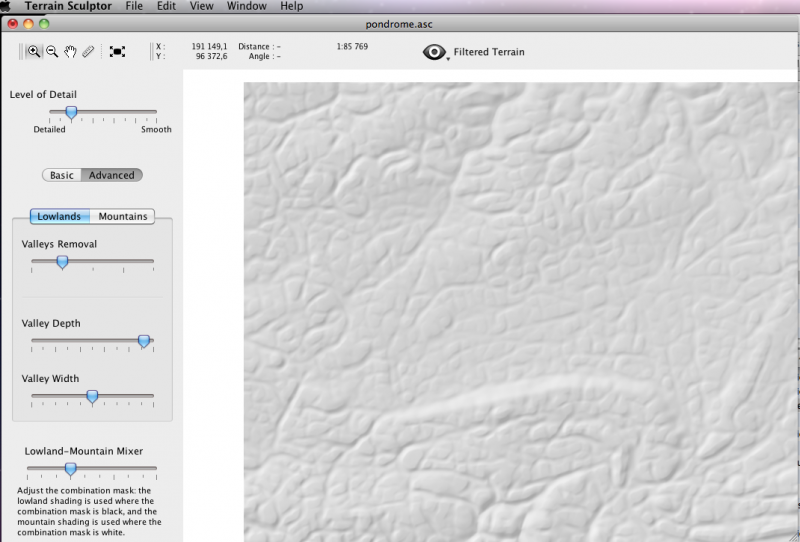
Task: Open the Apple menu
Action: [x=6, y=6]
